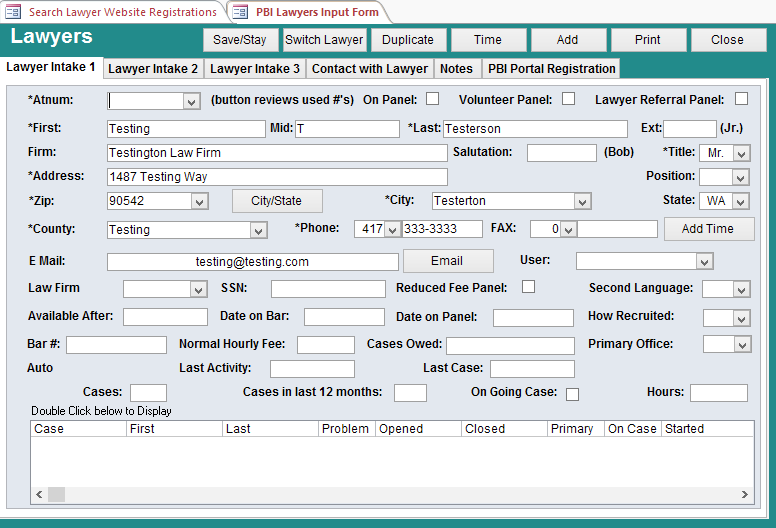Open the Second Language dropdown
This screenshot has width=776, height=528.
point(741,289)
